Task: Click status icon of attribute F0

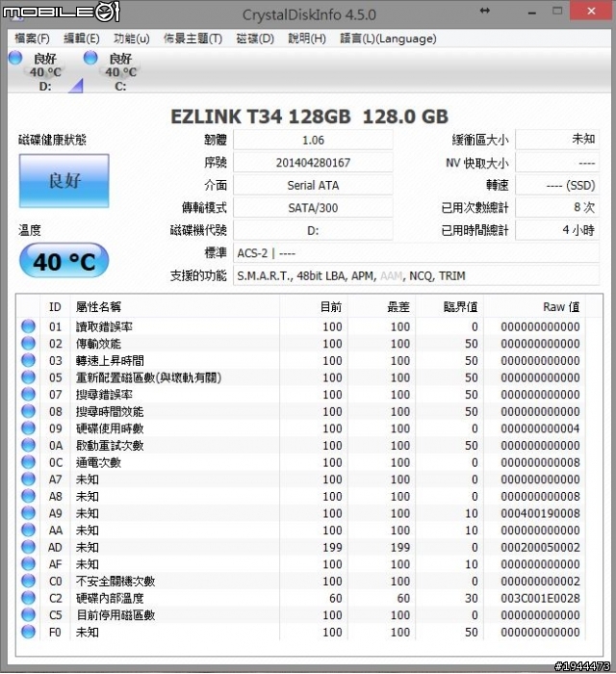Action: 28,632
